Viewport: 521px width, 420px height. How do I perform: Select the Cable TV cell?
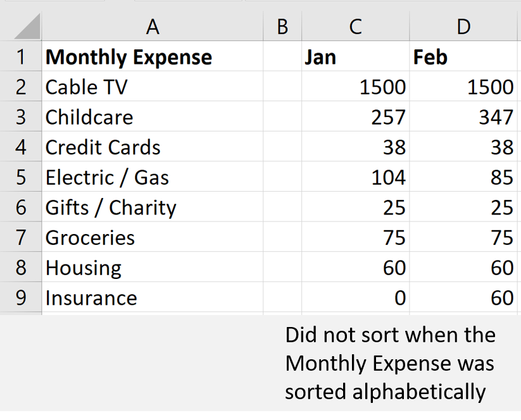coord(153,86)
